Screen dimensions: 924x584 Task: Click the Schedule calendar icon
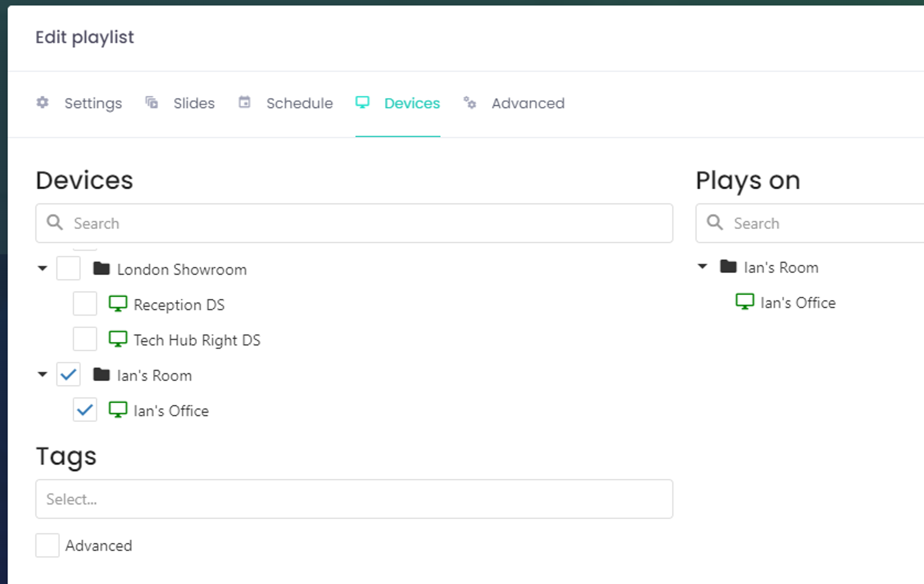click(244, 102)
